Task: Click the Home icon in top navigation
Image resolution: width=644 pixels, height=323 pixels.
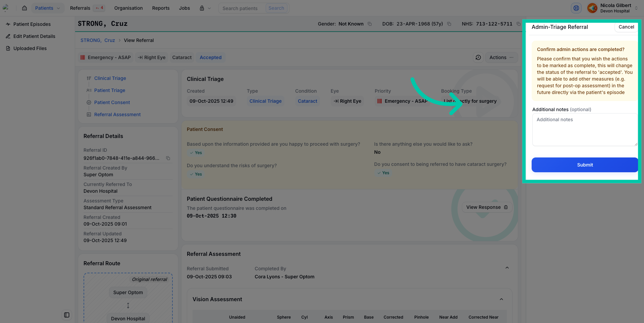Action: click(x=24, y=8)
